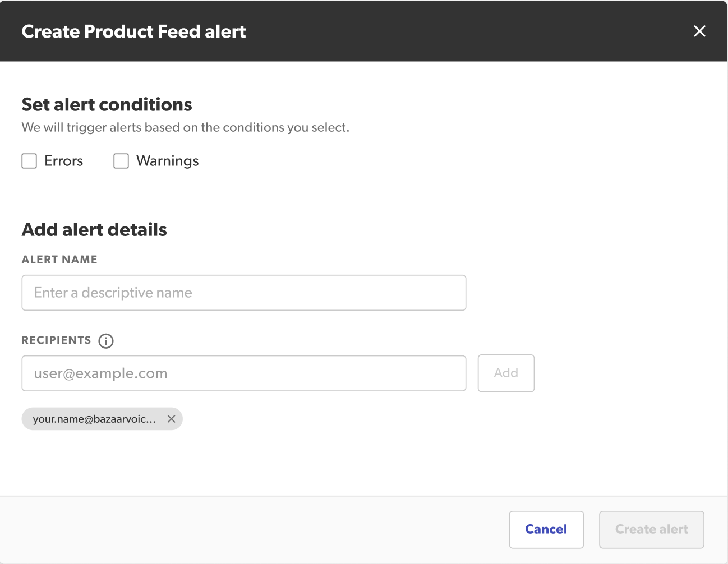Focus the Alert Name input field

[244, 293]
